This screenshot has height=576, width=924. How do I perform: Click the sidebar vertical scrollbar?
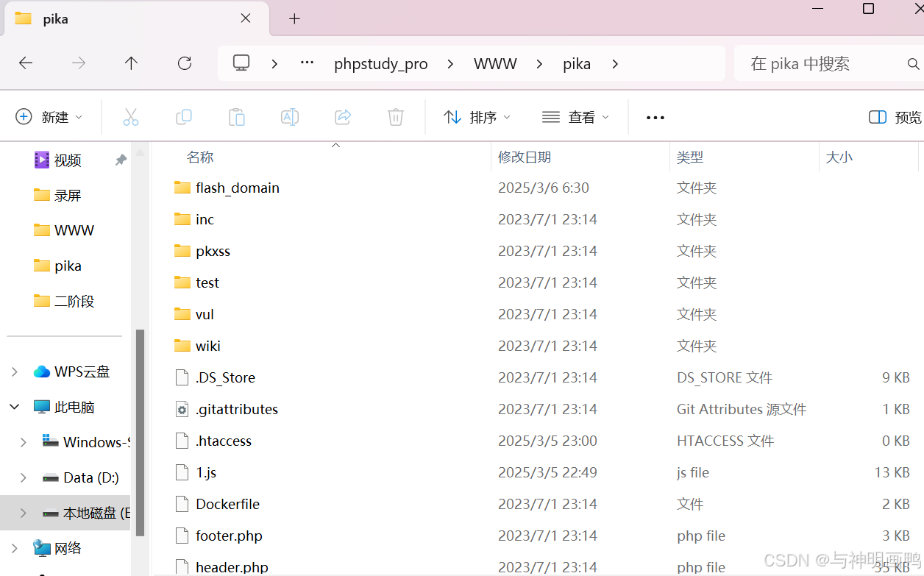click(140, 433)
